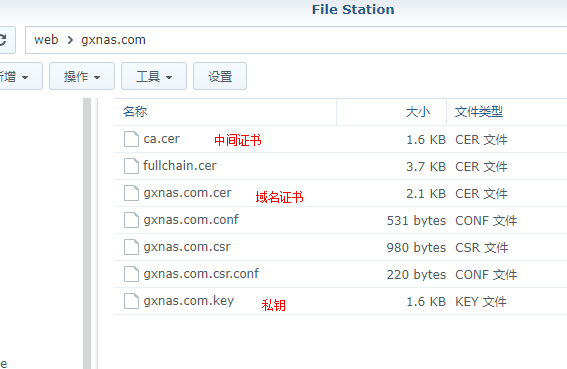
Task: Click 'CER 文件' type in ca.cer row
Action: tap(481, 140)
